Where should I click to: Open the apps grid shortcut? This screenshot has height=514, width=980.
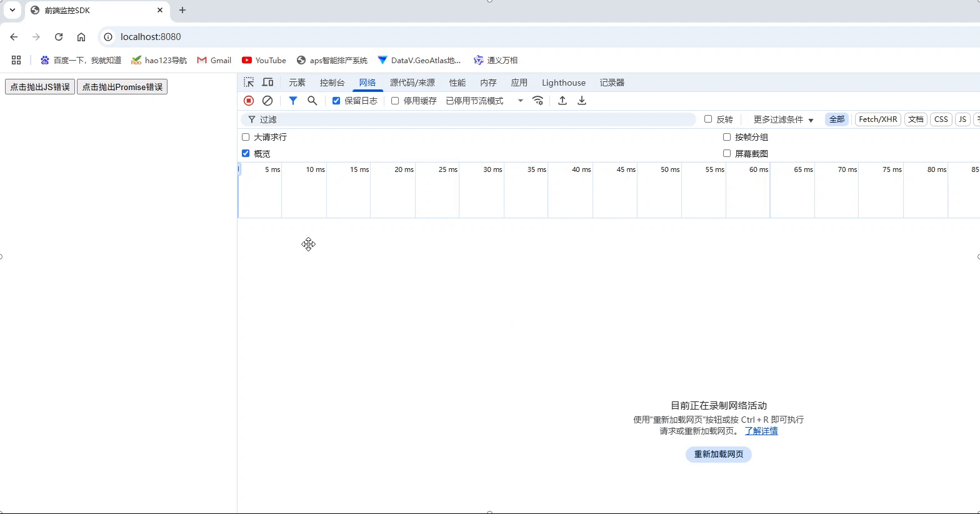[x=16, y=60]
